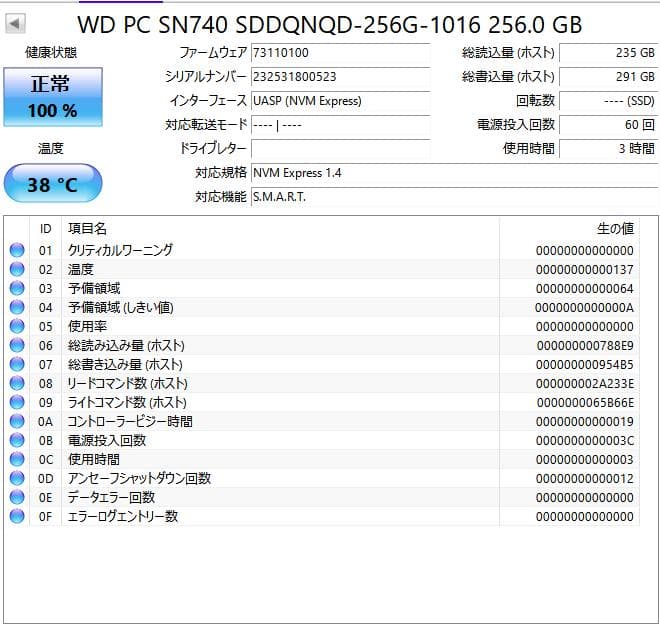Click raw value 000000002A233E
The image size is (660, 627).
pyautogui.click(x=585, y=383)
